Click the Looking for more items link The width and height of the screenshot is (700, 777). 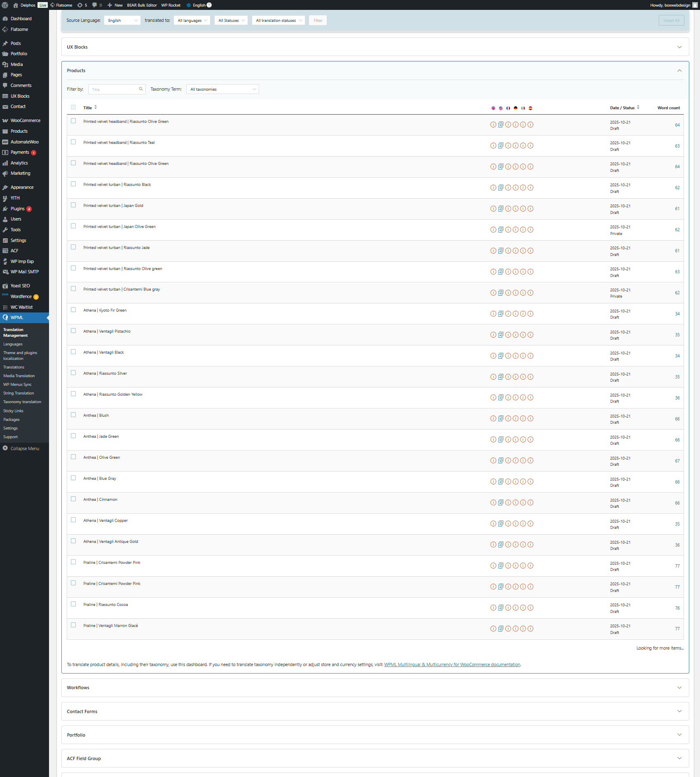coord(660,648)
